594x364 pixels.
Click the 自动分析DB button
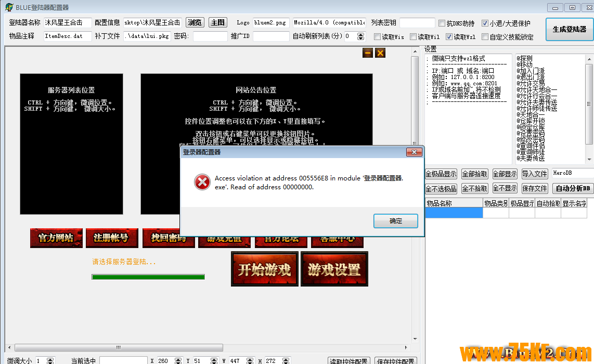click(573, 188)
